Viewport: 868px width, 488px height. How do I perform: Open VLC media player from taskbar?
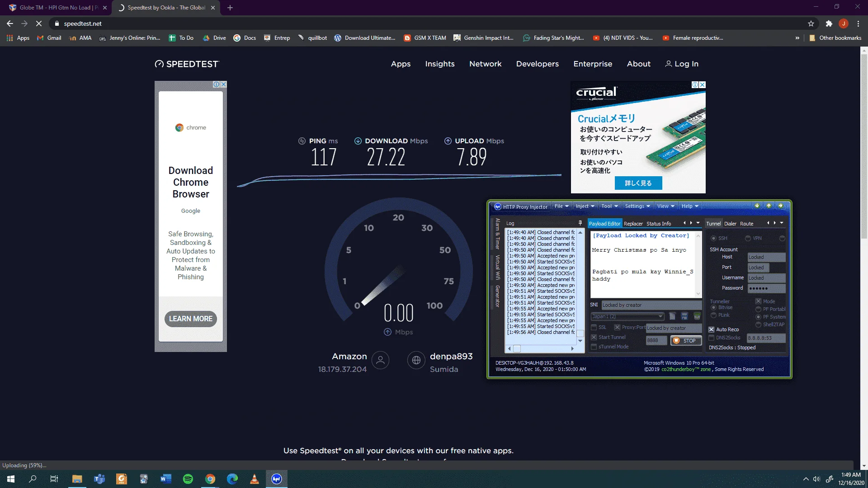click(255, 479)
